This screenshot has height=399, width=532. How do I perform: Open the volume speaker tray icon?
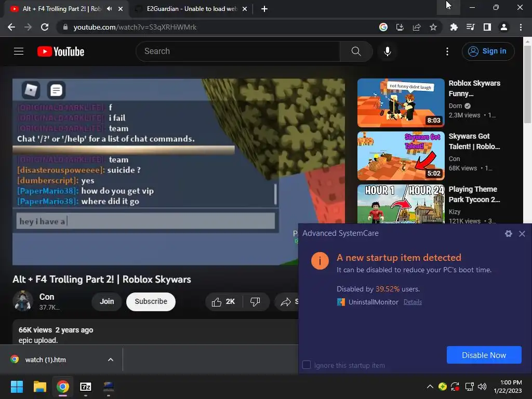coord(482,387)
